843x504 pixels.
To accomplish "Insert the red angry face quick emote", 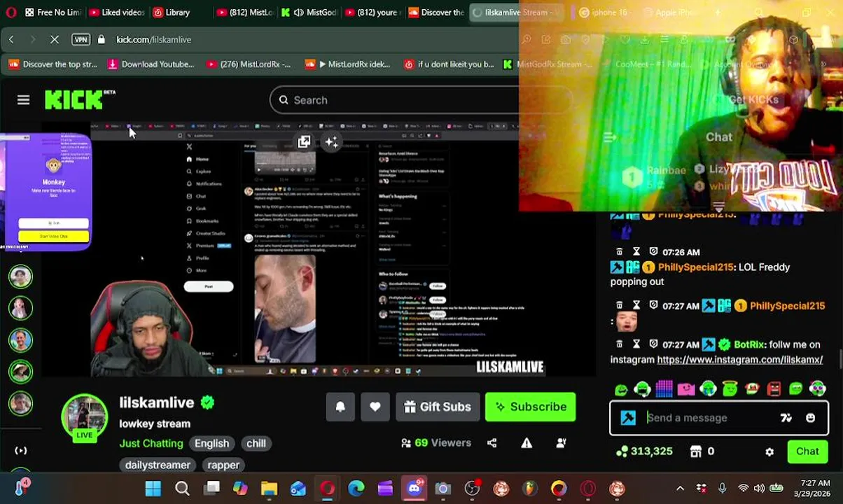I will point(774,388).
